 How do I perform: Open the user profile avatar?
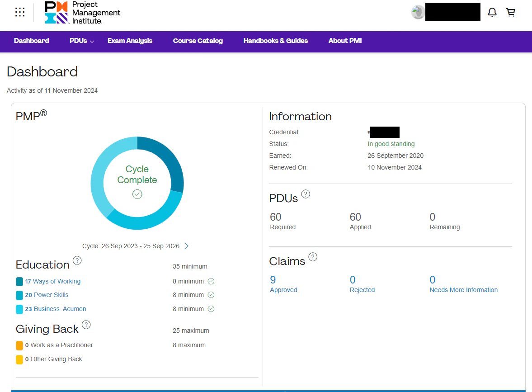pyautogui.click(x=418, y=12)
